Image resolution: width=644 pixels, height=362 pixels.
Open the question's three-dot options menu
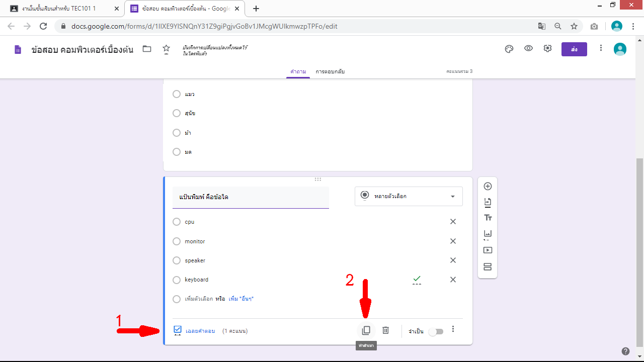click(x=453, y=329)
